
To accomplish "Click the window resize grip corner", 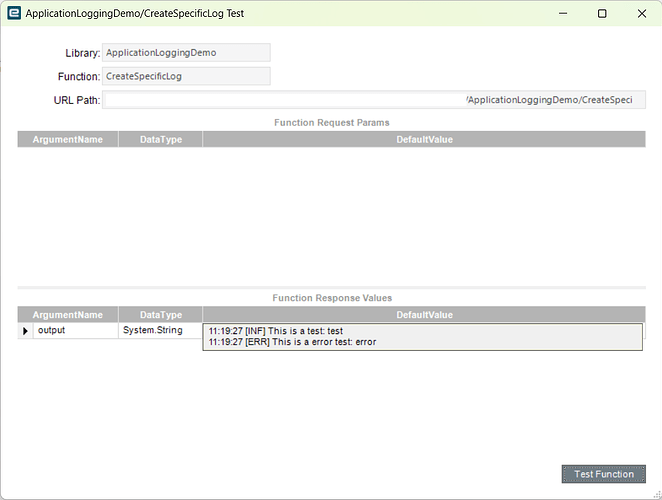I will tap(657, 495).
